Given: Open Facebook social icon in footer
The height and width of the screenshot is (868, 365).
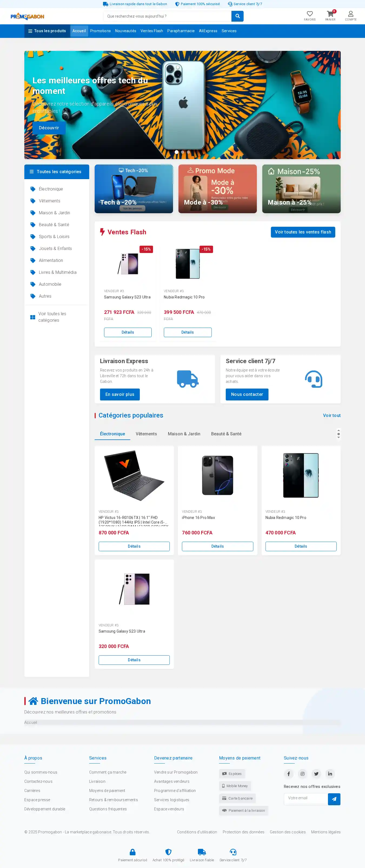Looking at the screenshot, I should (x=288, y=774).
